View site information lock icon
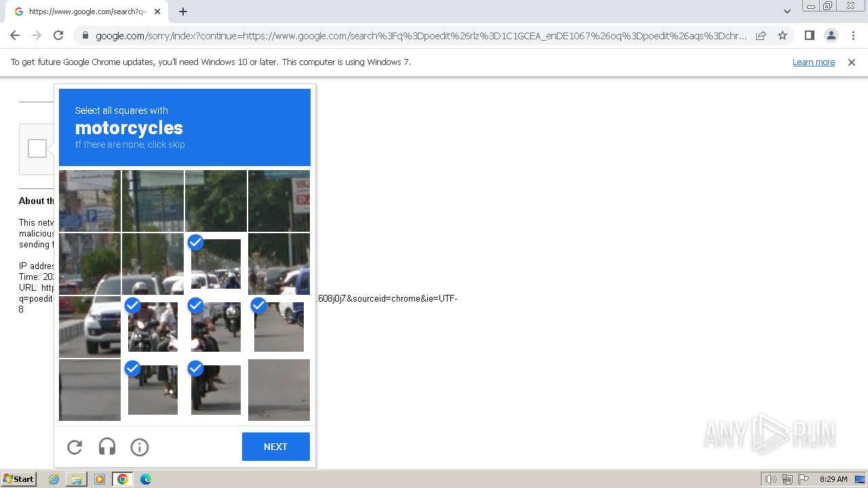The width and height of the screenshot is (868, 488). [x=85, y=36]
